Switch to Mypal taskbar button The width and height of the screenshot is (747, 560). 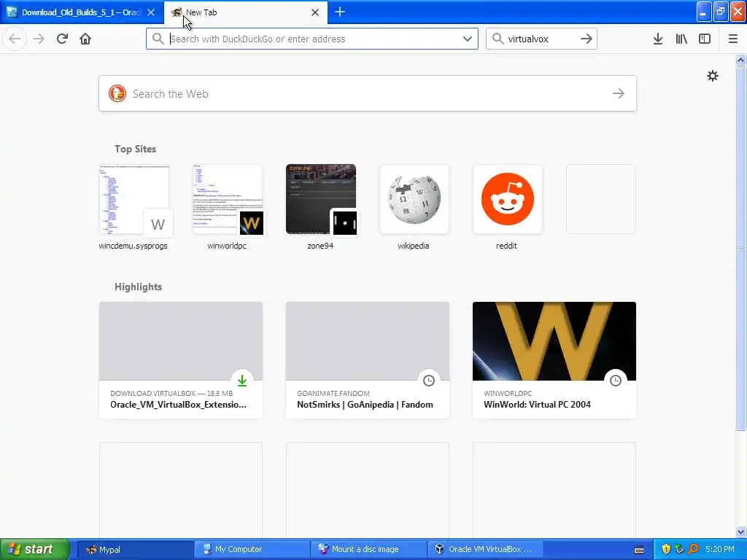click(135, 549)
